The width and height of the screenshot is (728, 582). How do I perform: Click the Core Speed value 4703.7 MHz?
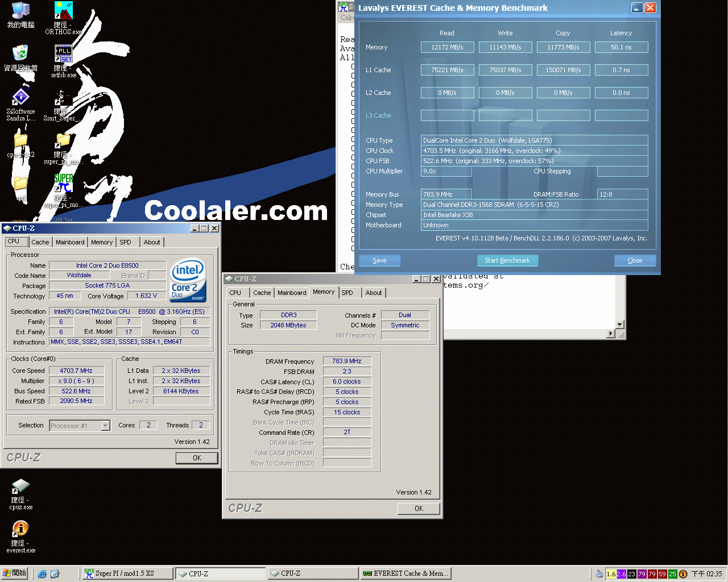[76, 371]
